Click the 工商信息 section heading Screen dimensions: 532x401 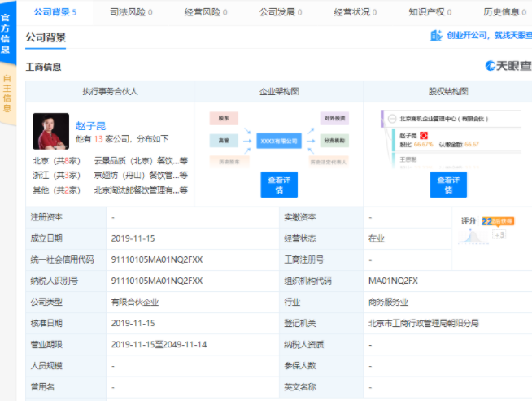(x=43, y=67)
